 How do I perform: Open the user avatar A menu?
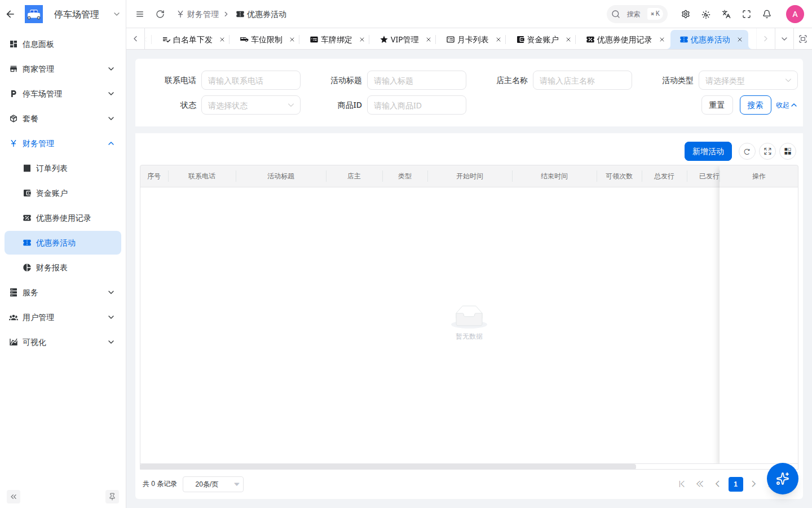(x=795, y=14)
